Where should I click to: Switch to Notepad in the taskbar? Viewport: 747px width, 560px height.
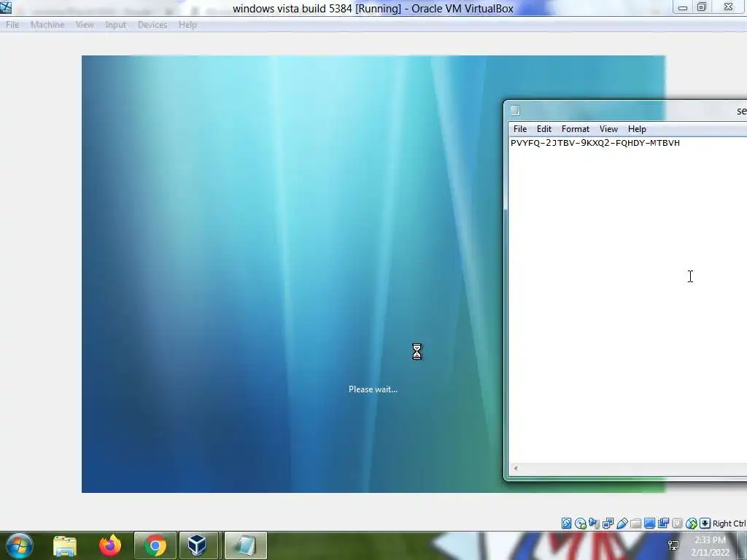click(246, 545)
